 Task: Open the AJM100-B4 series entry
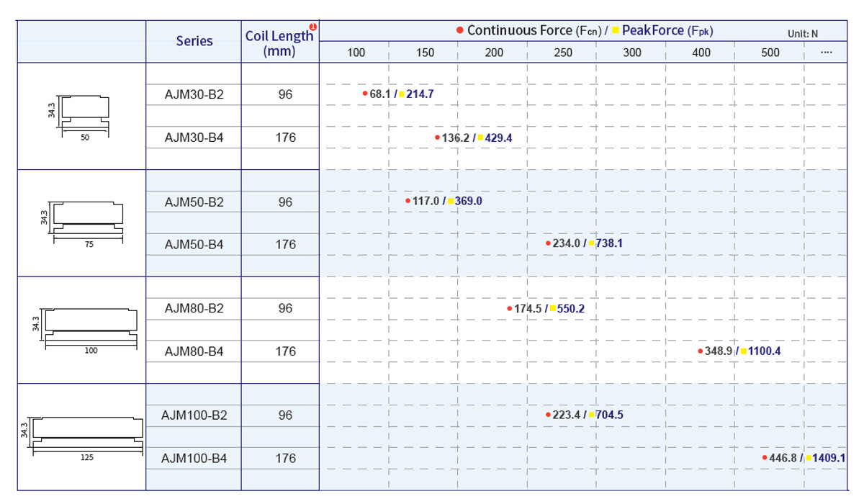click(x=194, y=459)
